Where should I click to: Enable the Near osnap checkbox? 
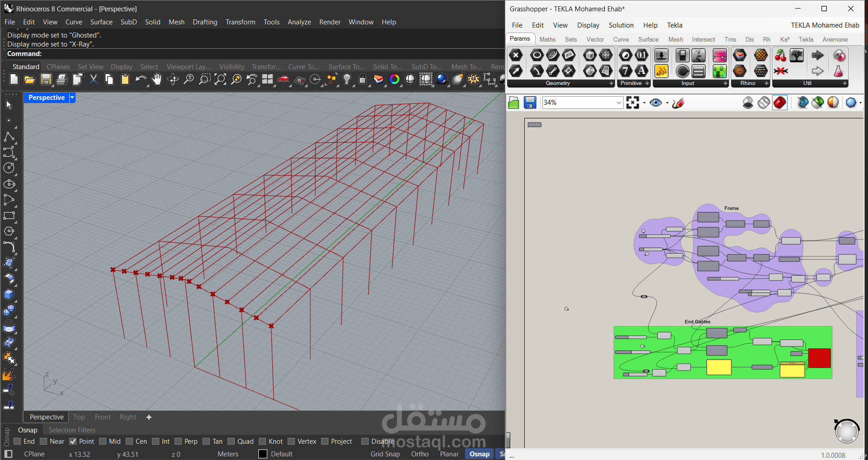[44, 441]
